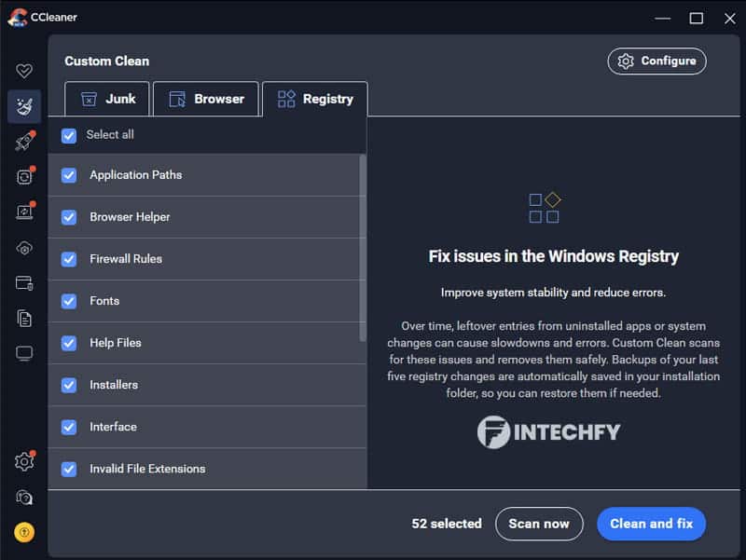746x560 pixels.
Task: Uncheck the Application Paths checkbox
Action: [69, 175]
